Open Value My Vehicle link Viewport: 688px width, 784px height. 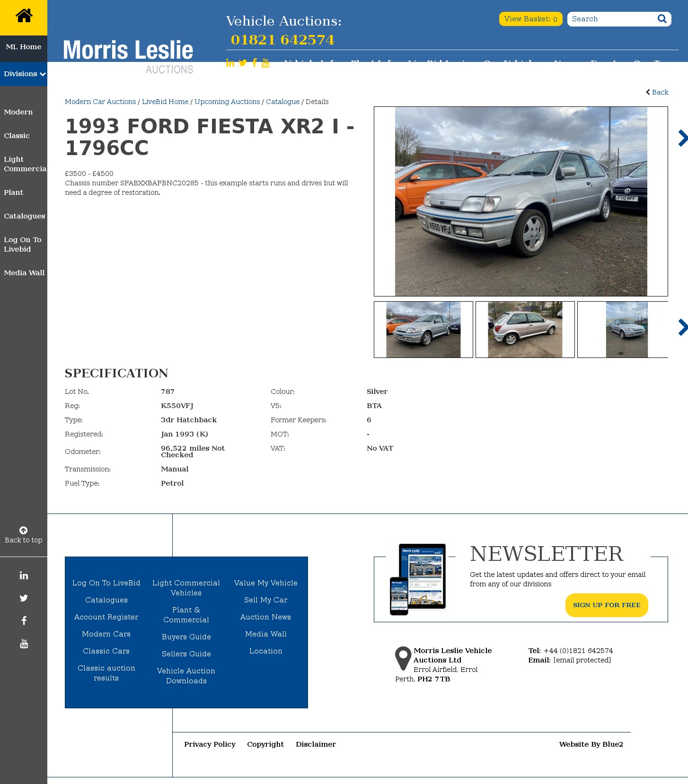[x=266, y=583]
